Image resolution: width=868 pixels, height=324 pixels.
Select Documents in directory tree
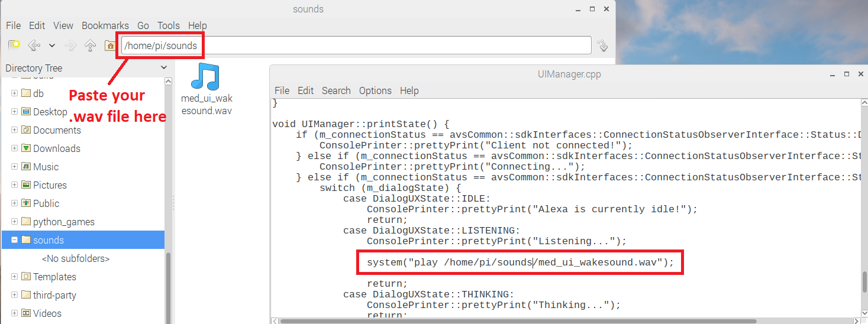click(57, 130)
